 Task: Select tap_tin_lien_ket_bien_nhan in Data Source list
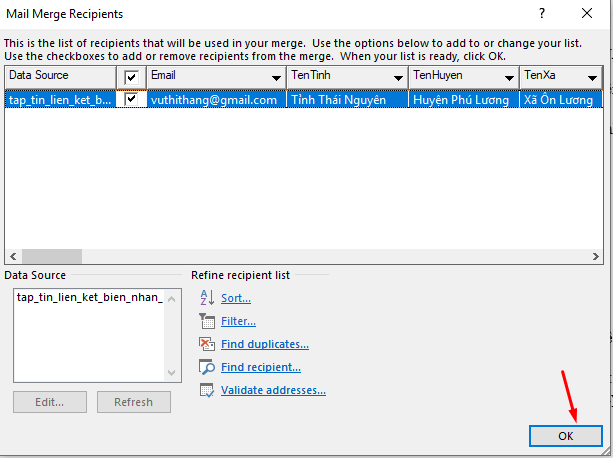pos(89,297)
